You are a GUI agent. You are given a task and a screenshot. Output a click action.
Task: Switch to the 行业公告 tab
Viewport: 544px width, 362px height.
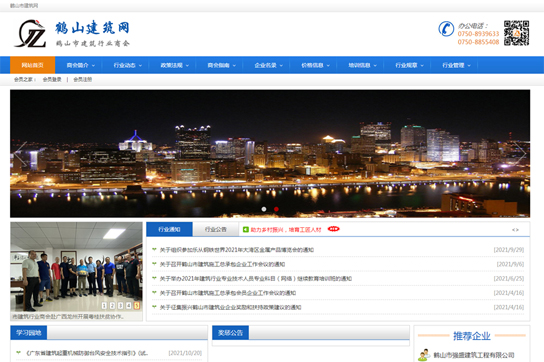pyautogui.click(x=216, y=229)
